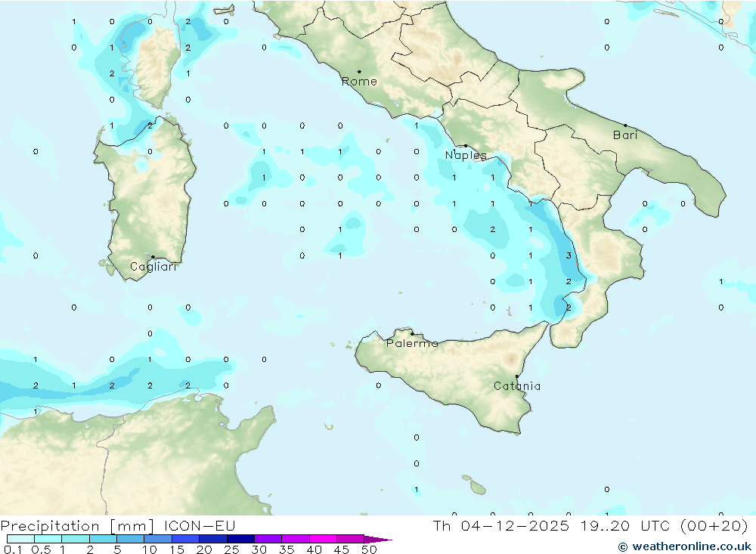Click the 10 to 15 mm legend swatch
The width and height of the screenshot is (756, 554).
coord(158,539)
